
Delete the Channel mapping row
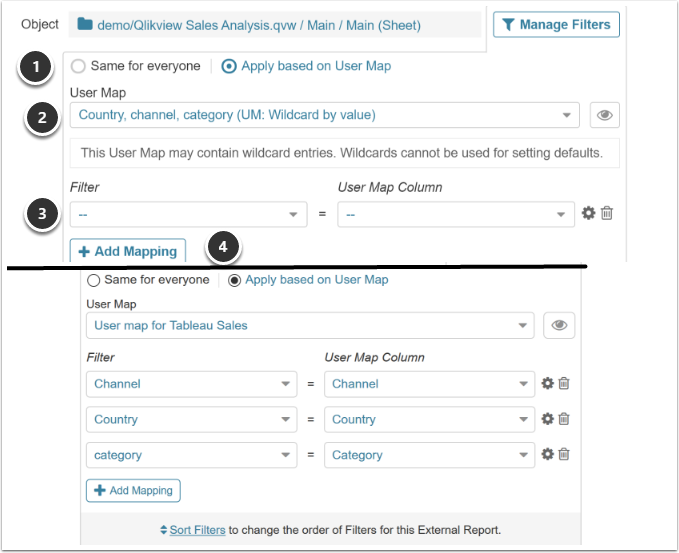coord(564,384)
